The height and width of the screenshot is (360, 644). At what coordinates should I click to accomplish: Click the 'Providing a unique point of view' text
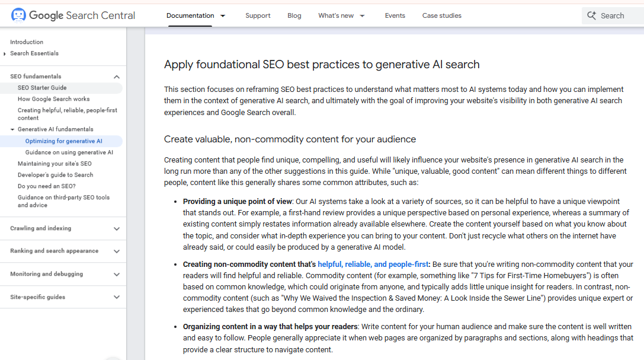238,202
